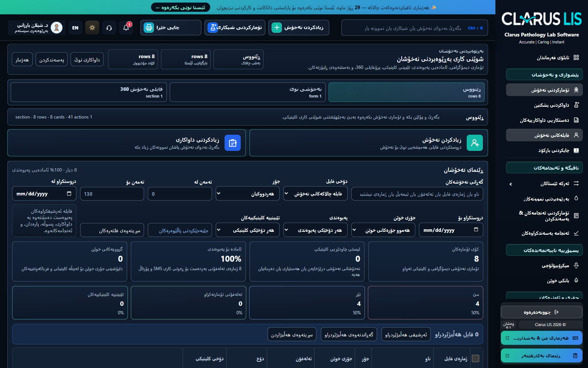The width and height of the screenshot is (588, 368).
Task: Open the جۆری خوێن dropdown
Action: pos(383,230)
